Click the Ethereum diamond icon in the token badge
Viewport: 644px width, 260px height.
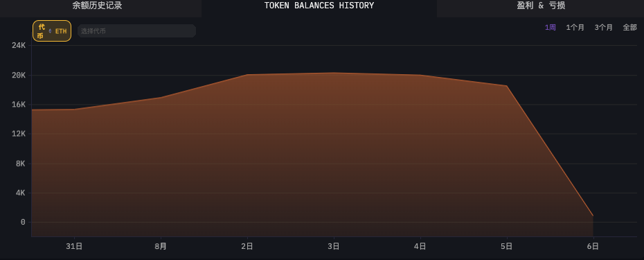pos(50,31)
